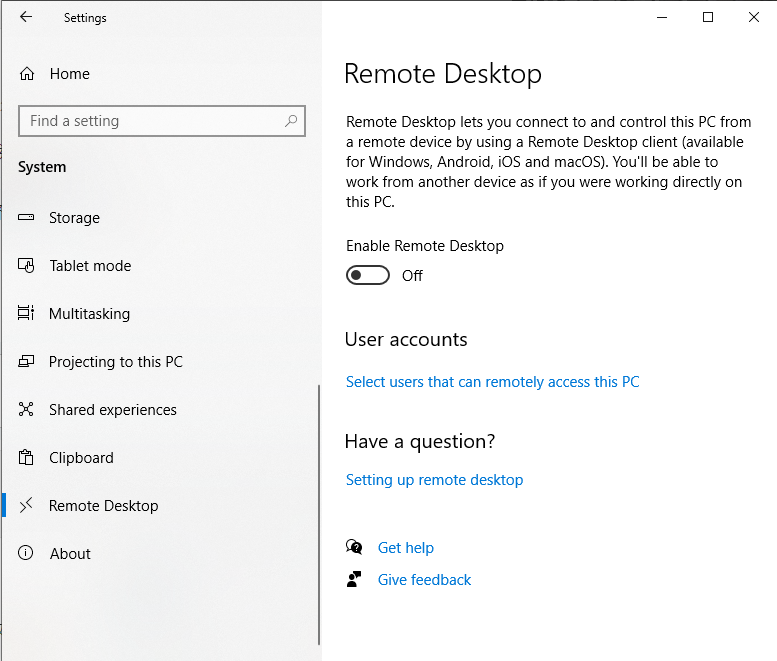Image resolution: width=777 pixels, height=661 pixels.
Task: Focus the Find a setting search box
Action: click(x=162, y=121)
